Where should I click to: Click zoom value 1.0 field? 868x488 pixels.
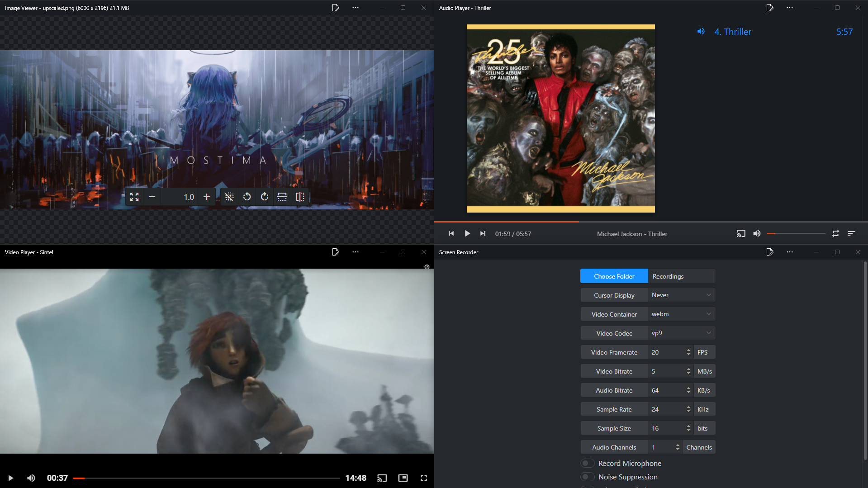(179, 197)
